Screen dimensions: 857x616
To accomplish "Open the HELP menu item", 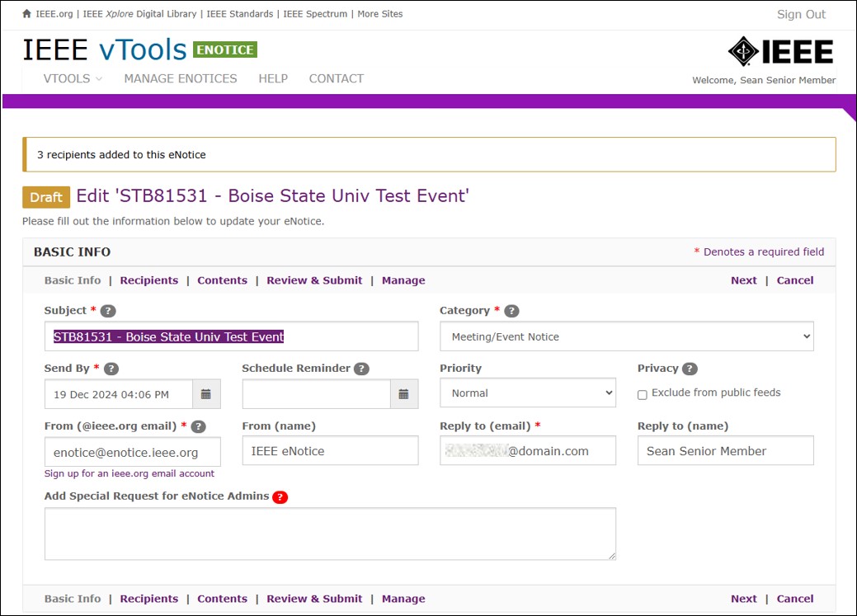I will pos(273,78).
